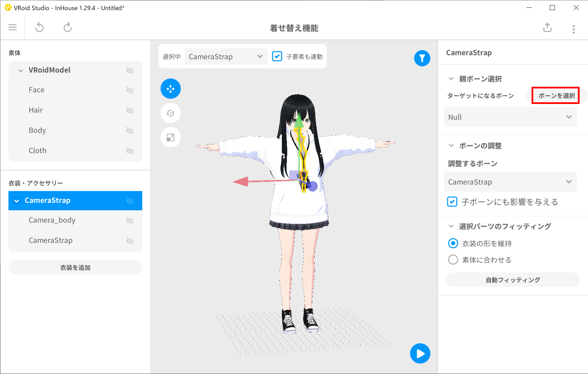This screenshot has width=588, height=374.
Task: Uncheck 子ボーンにも影響を与える checkbox
Action: click(452, 202)
